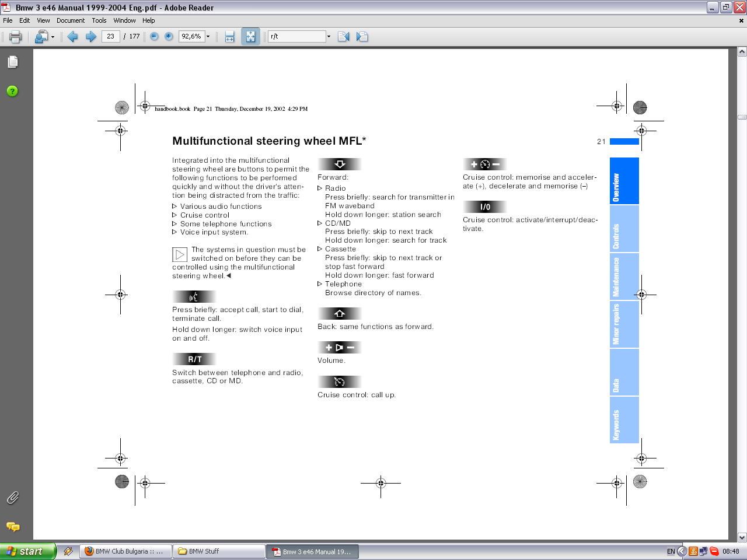Open the Pages panel icon in sidebar
The width and height of the screenshot is (747, 560).
12,62
